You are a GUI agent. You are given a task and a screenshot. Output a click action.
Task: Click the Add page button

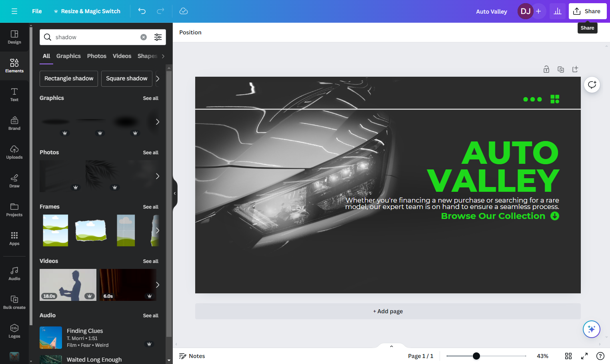tap(388, 311)
